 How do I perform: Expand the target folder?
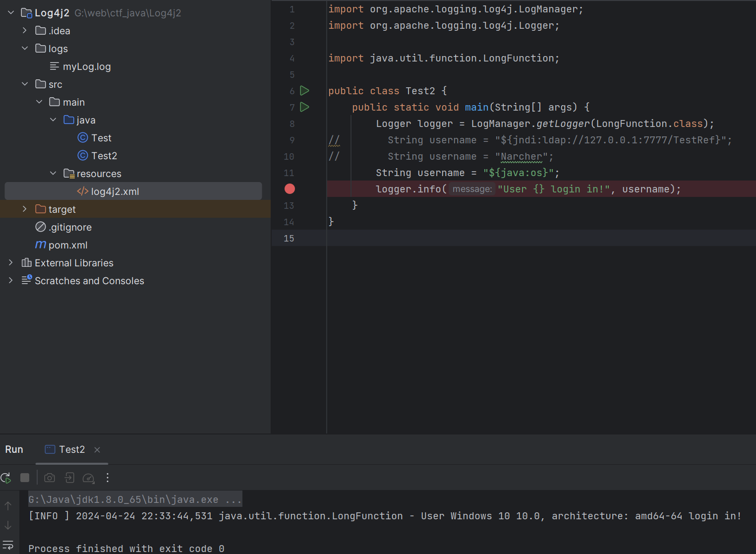pos(25,209)
